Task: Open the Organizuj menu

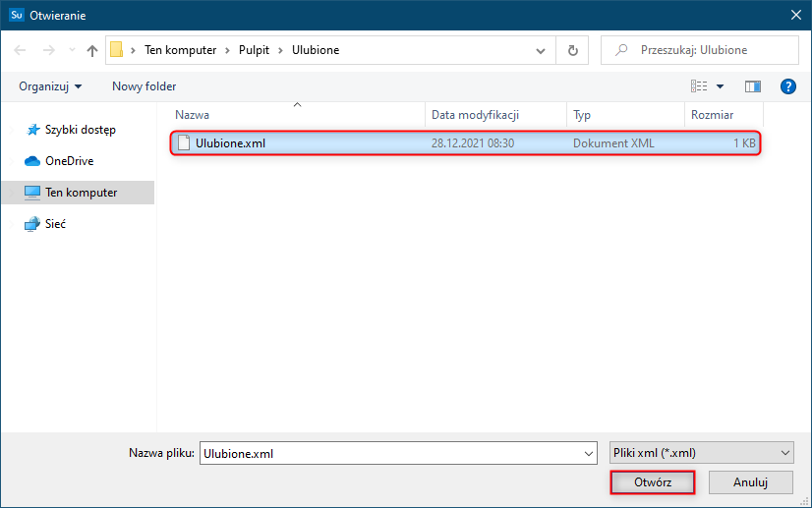Action: point(50,86)
